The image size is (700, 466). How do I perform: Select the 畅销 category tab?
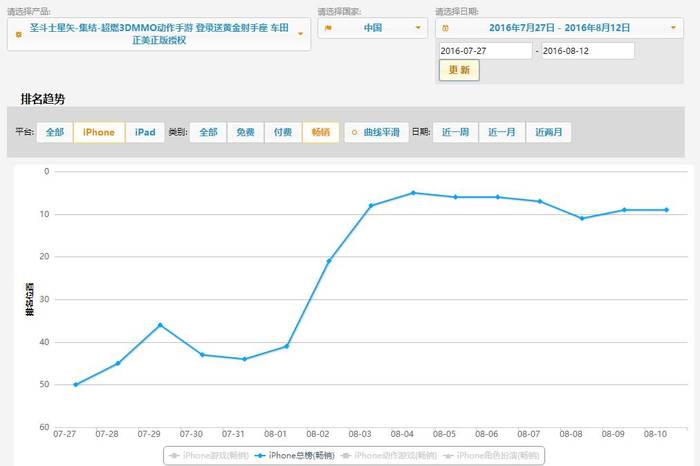321,132
